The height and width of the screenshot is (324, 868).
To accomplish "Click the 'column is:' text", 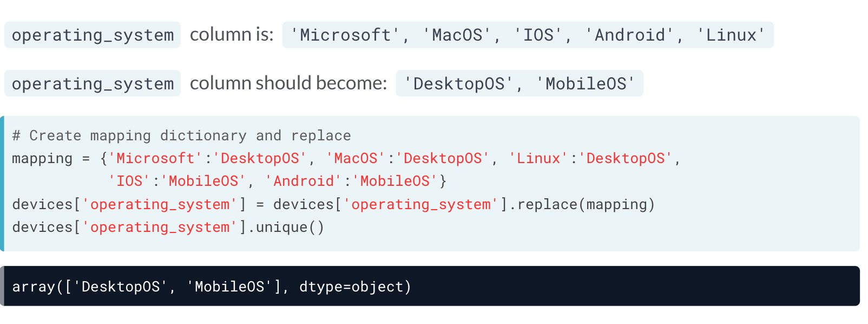I will pyautogui.click(x=232, y=35).
